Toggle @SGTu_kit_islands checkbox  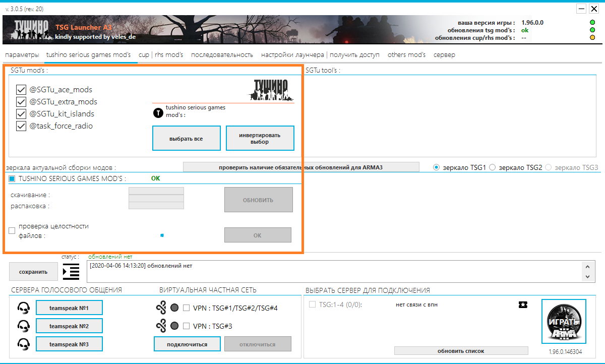pos(21,114)
